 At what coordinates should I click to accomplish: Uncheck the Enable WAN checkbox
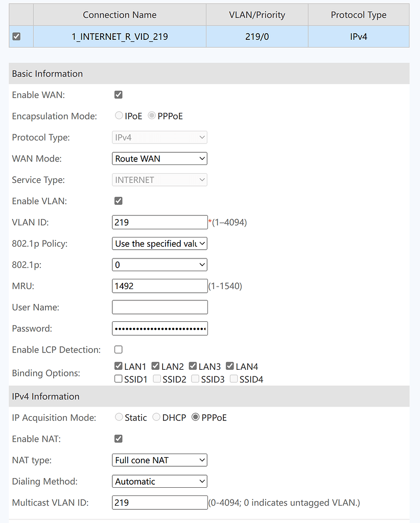(118, 94)
